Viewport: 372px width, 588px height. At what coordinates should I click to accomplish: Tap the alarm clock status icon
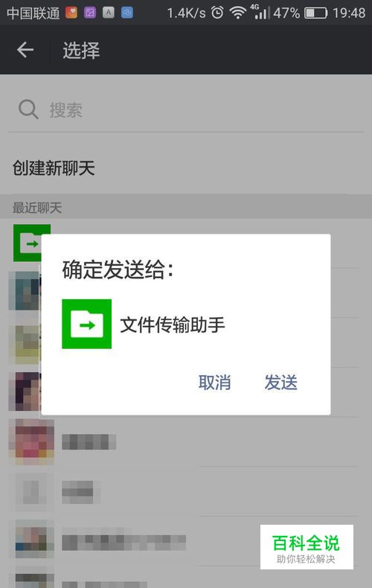click(x=217, y=13)
